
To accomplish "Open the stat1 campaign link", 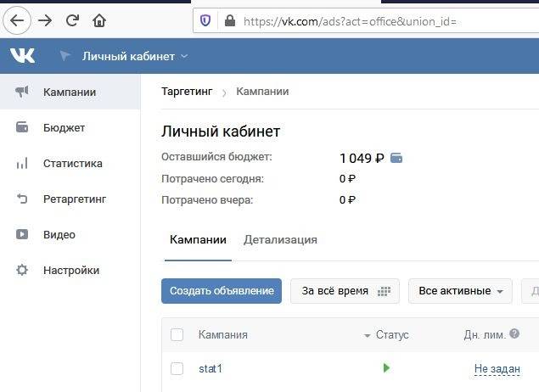I will [211, 368].
